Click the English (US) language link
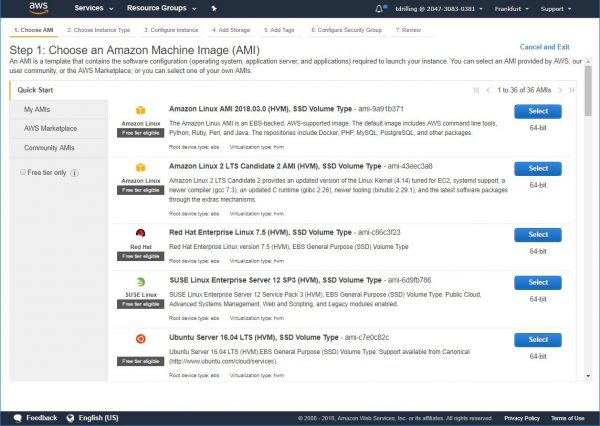The height and width of the screenshot is (426, 600). coord(98,418)
